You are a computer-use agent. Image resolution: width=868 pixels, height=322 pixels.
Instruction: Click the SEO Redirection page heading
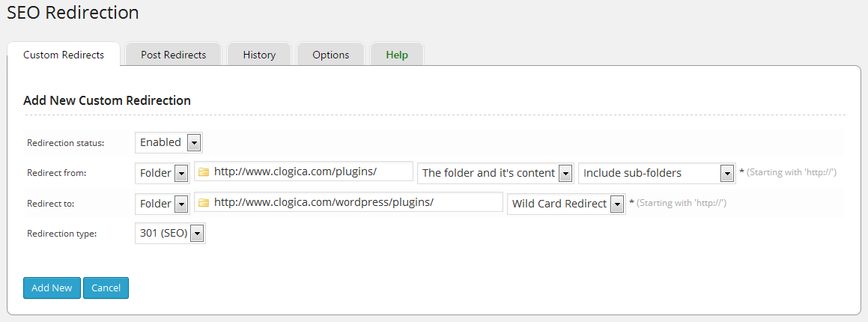[73, 13]
